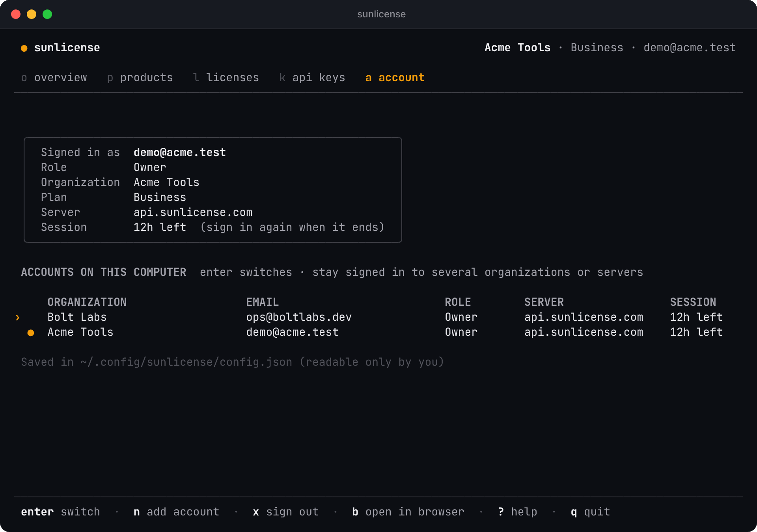Click the Bolt Labs row Owner role cell
757x532 pixels.
point(461,317)
